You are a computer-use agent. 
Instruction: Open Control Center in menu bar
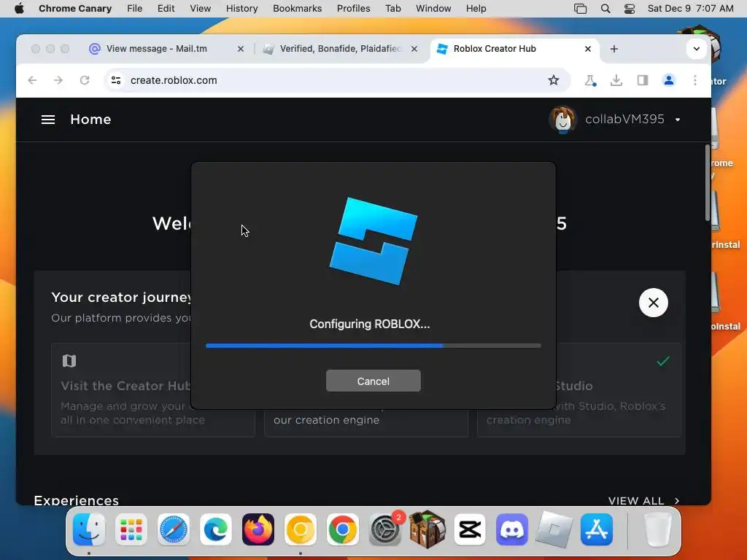pos(630,9)
